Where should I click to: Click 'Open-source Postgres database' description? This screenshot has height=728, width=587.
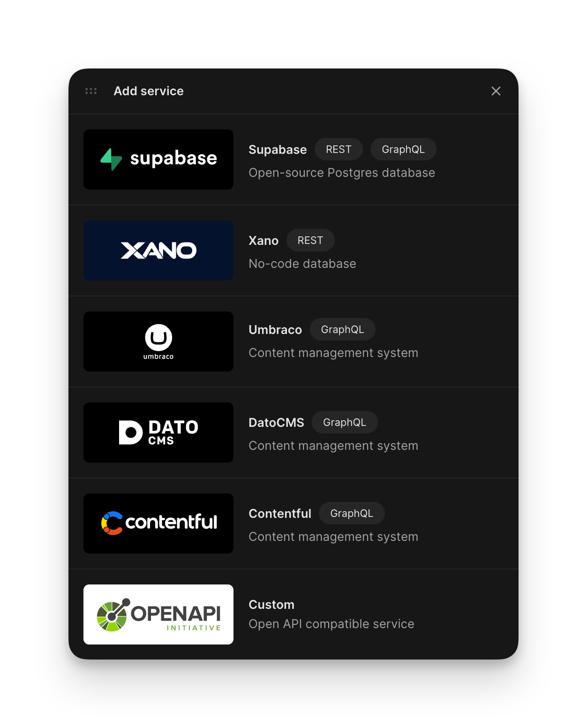342,173
